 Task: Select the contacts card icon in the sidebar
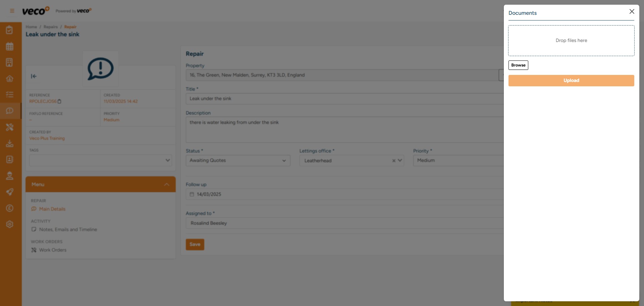10,160
